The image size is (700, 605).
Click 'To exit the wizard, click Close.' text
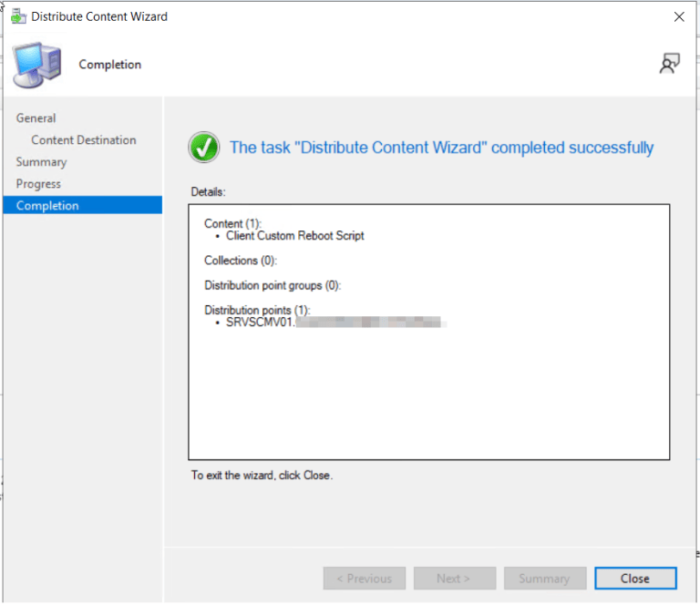(262, 476)
